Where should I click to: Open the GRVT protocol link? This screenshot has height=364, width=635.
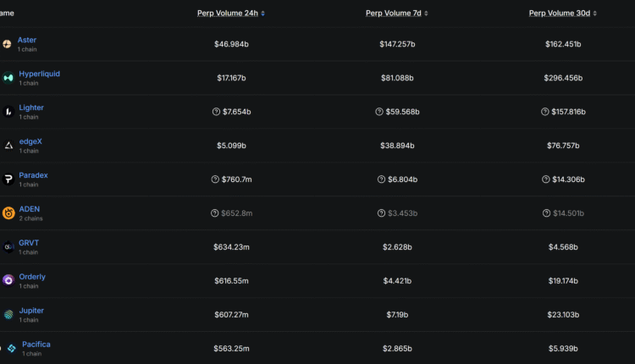29,243
